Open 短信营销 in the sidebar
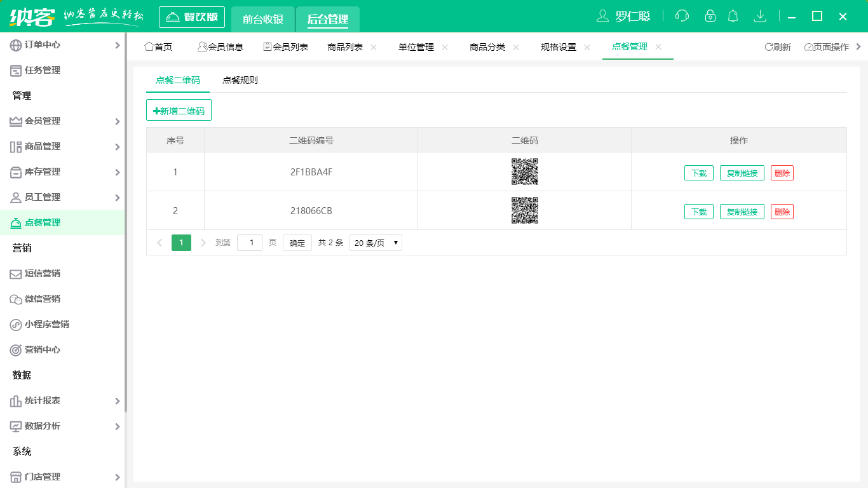 [x=42, y=273]
